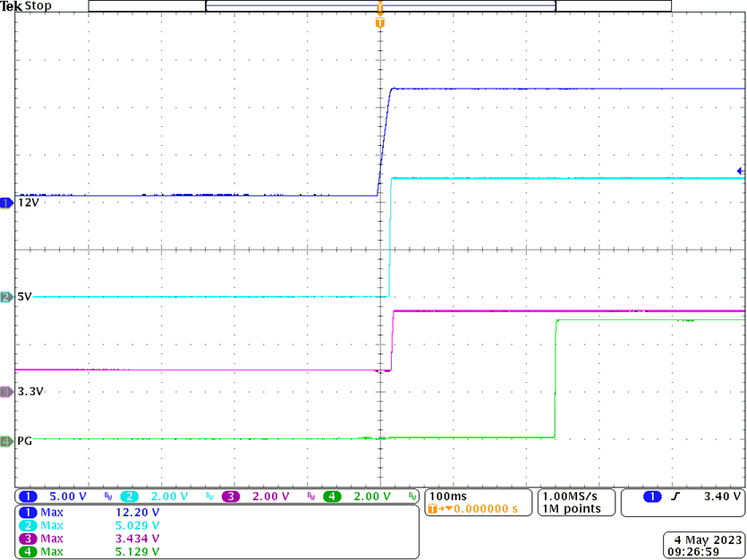
Task: Click the rising edge trigger slope icon
Action: click(x=683, y=496)
